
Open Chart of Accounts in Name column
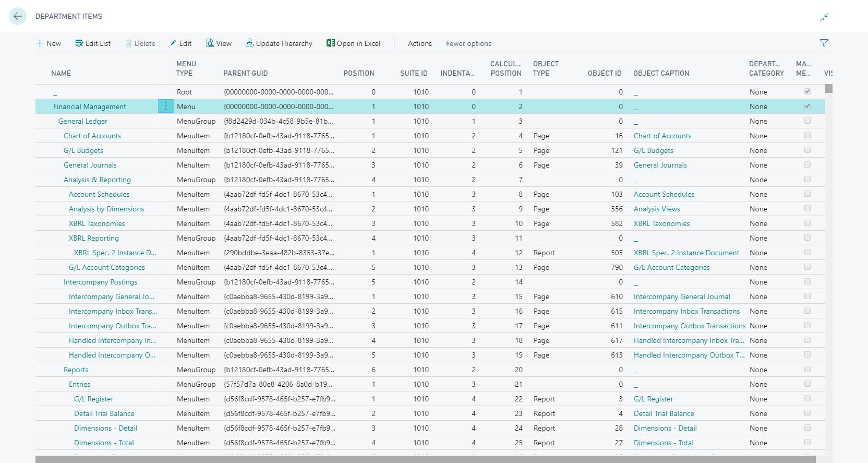pos(92,136)
